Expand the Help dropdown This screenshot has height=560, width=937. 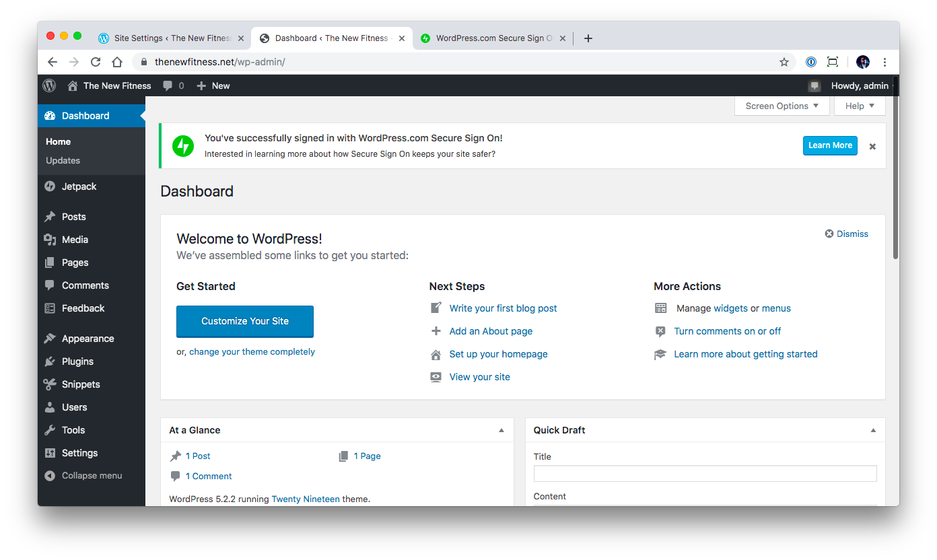pos(860,106)
